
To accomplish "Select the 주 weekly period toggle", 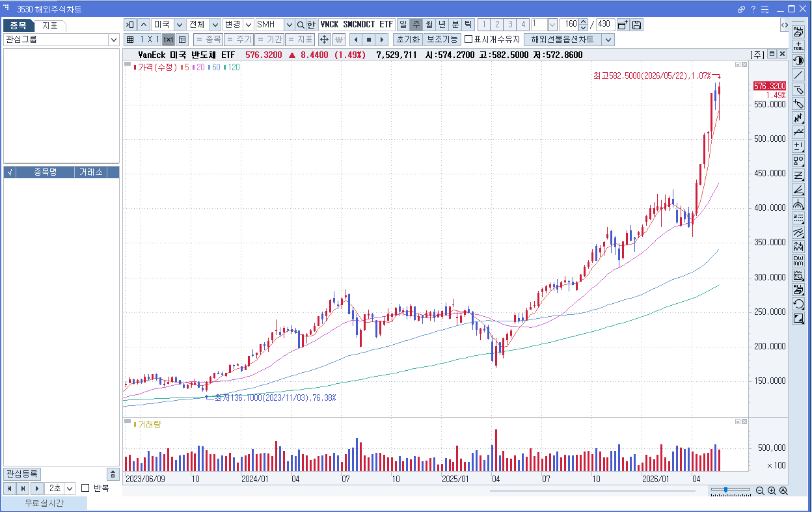I will point(416,24).
